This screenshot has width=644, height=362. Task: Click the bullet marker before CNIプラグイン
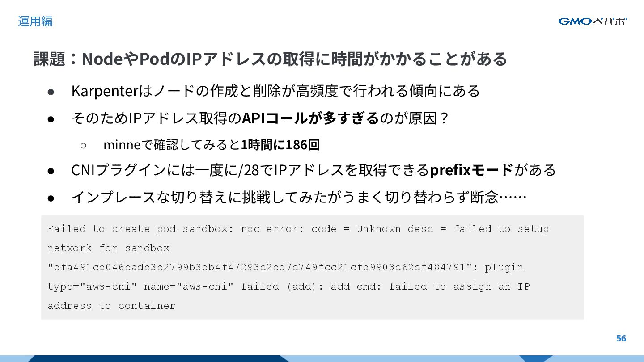[51, 171]
